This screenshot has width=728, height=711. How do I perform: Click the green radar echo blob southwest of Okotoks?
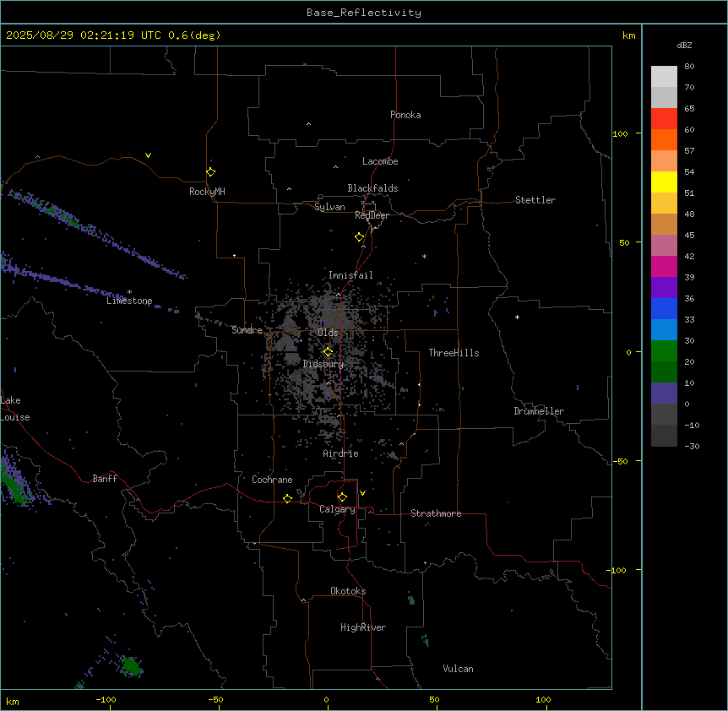coord(132,666)
